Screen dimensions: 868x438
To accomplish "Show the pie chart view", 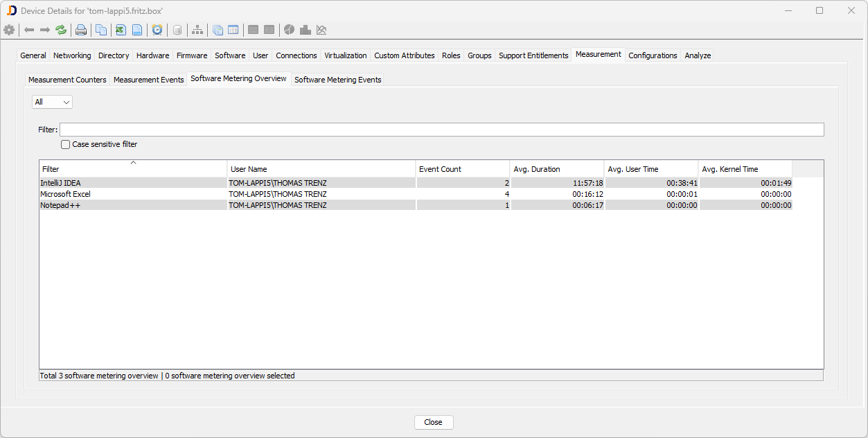I will tap(289, 30).
